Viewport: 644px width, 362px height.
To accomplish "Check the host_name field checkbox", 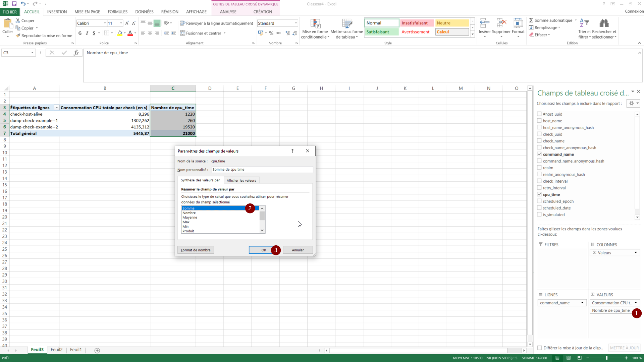I will pos(539,121).
